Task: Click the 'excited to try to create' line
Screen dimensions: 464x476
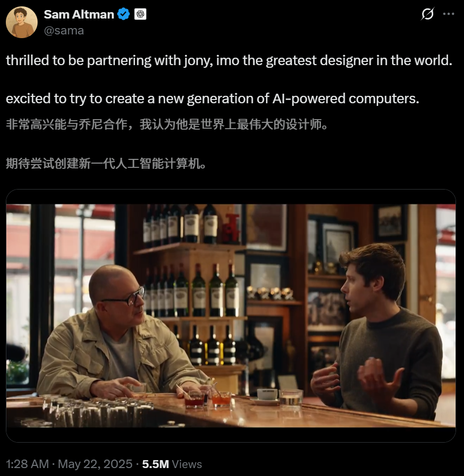Action: [x=212, y=98]
